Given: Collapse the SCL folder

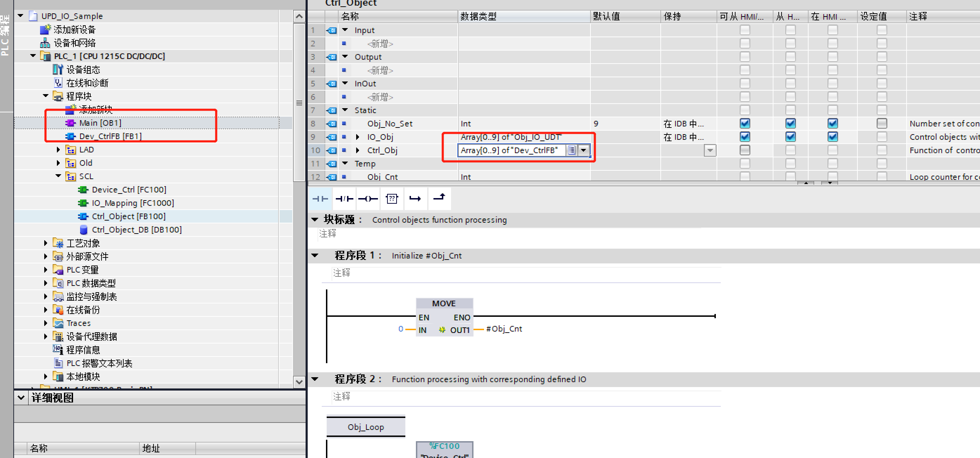Looking at the screenshot, I should tap(58, 176).
